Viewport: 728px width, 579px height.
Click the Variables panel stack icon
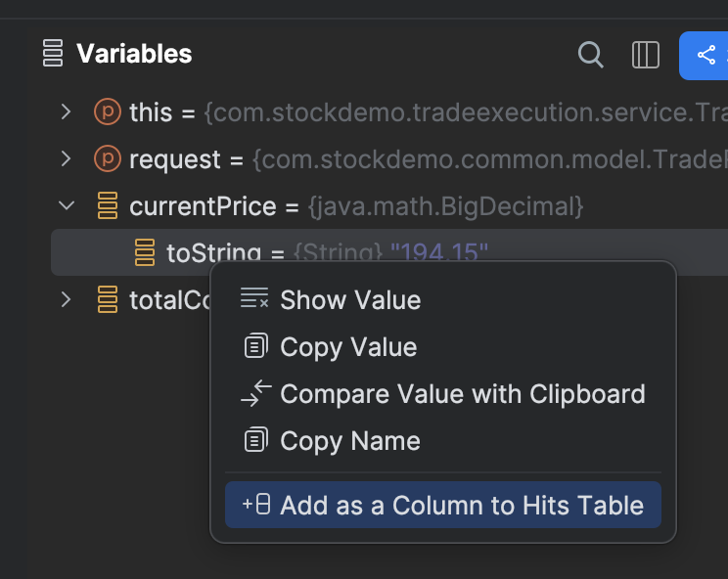[53, 53]
